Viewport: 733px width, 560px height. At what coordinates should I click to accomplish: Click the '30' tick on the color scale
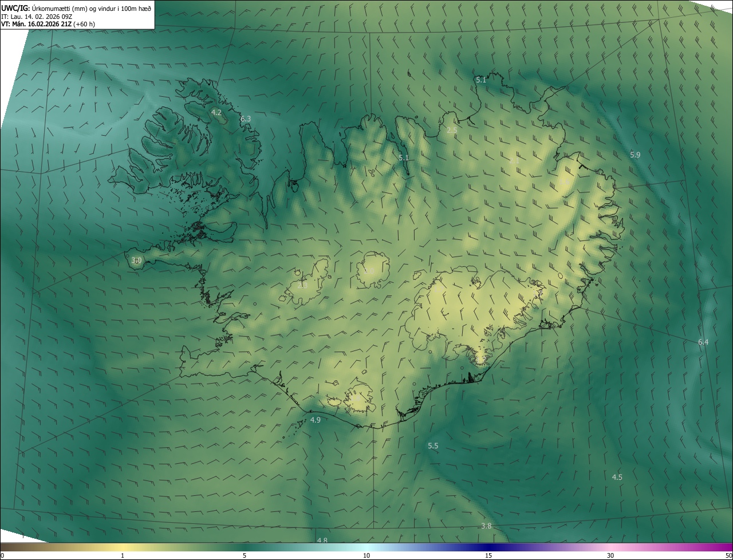(610, 555)
